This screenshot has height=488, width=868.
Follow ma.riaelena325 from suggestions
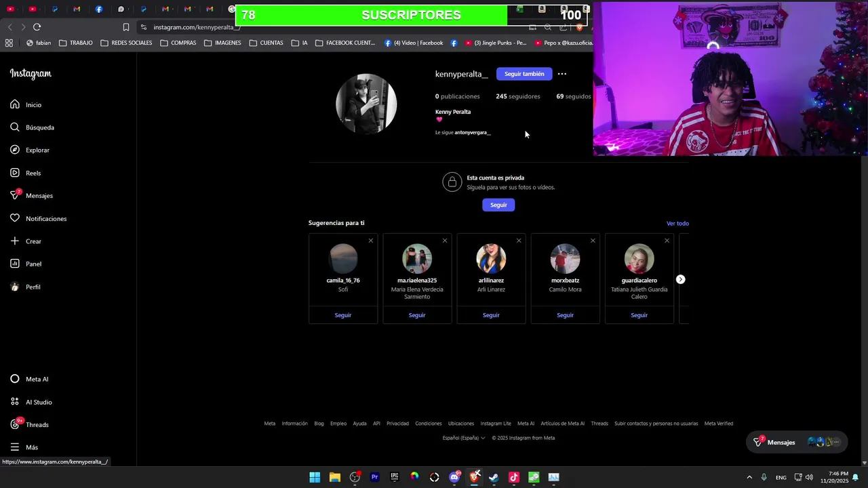pos(417,315)
